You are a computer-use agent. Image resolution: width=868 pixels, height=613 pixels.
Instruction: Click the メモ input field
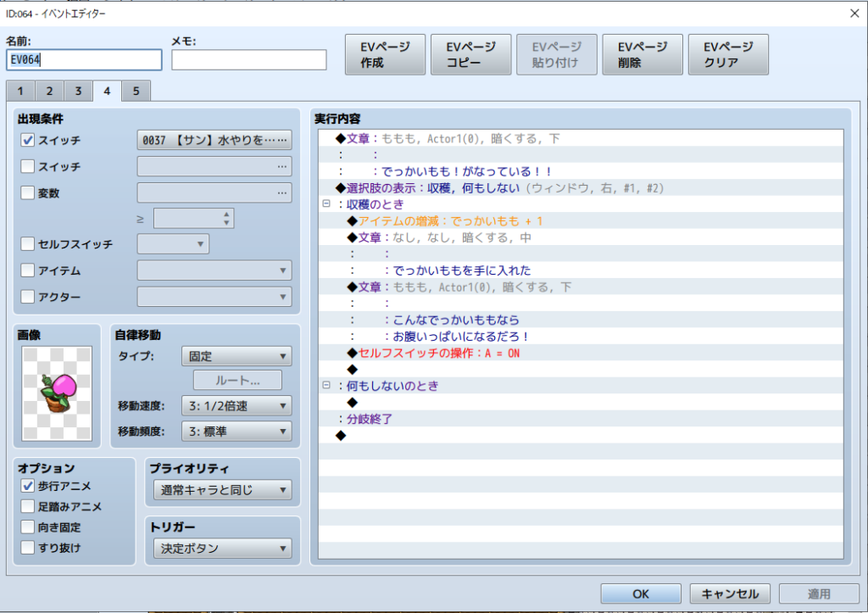click(x=248, y=60)
